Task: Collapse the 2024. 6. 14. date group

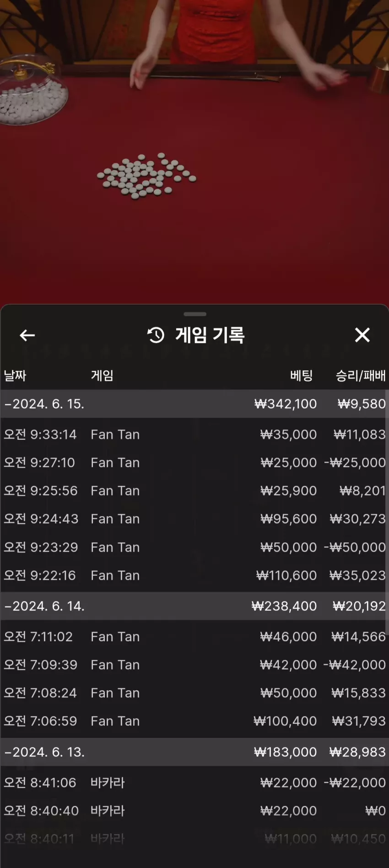Action: click(x=194, y=606)
